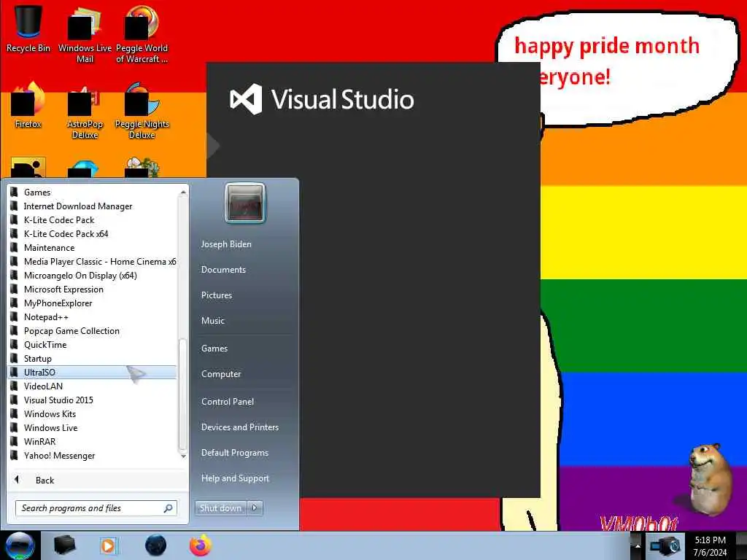Screen dimensions: 747x560
Task: Open the Yahoo! Messenger folder
Action: [x=93, y=456]
